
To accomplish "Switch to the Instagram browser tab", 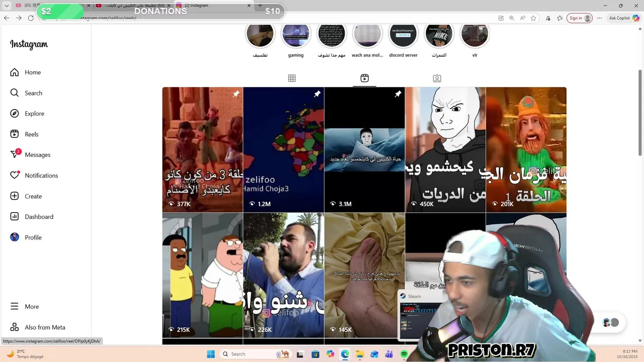I will pos(214,6).
